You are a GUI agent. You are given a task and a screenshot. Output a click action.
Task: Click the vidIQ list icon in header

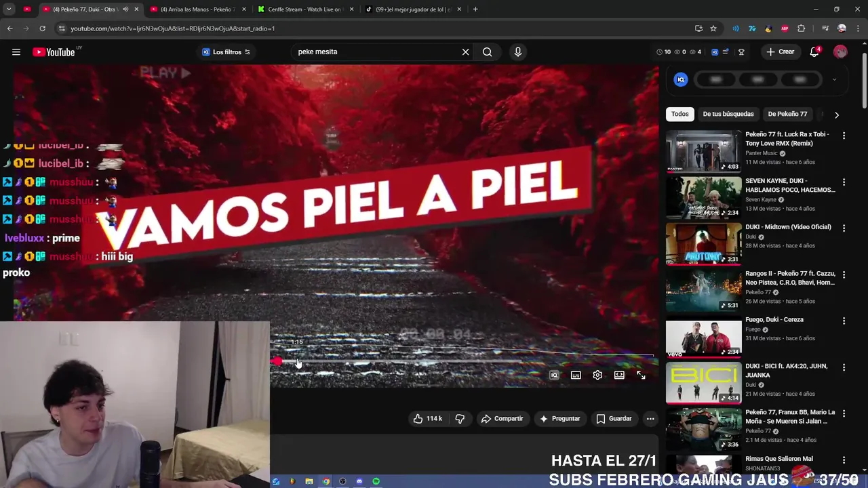click(726, 52)
